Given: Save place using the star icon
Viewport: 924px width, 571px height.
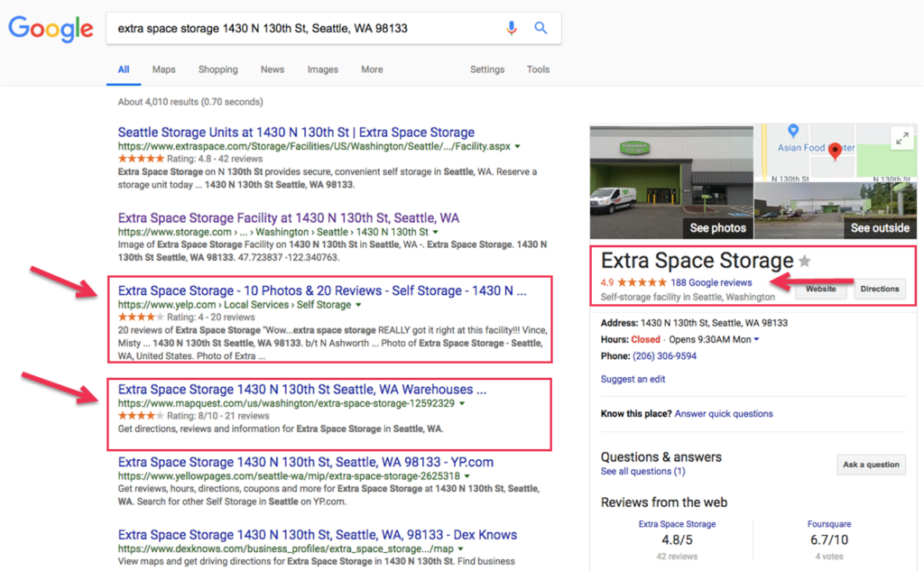Looking at the screenshot, I should [805, 262].
